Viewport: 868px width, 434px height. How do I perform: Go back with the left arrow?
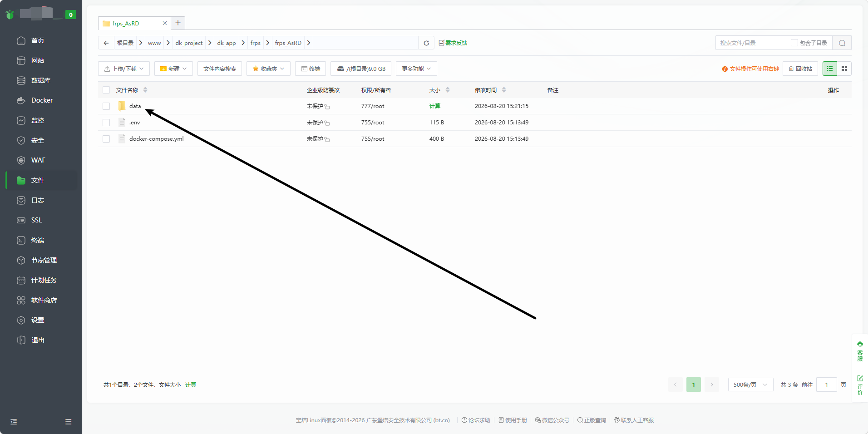(106, 43)
